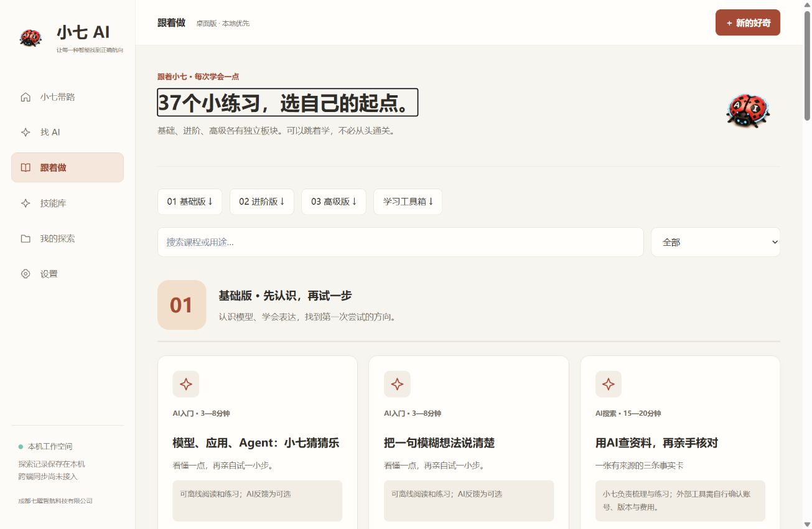This screenshot has height=529, width=812.
Task: Jump to the 02 进阶版 section
Action: [262, 202]
